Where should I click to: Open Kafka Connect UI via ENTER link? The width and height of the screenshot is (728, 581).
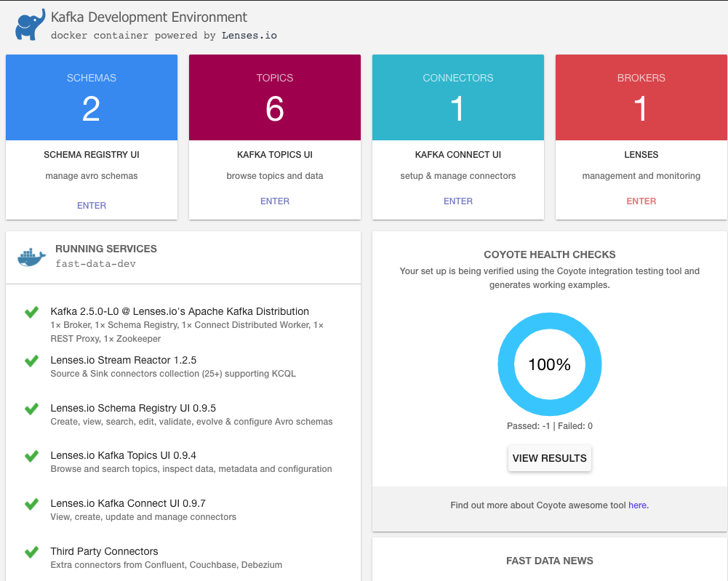point(458,201)
